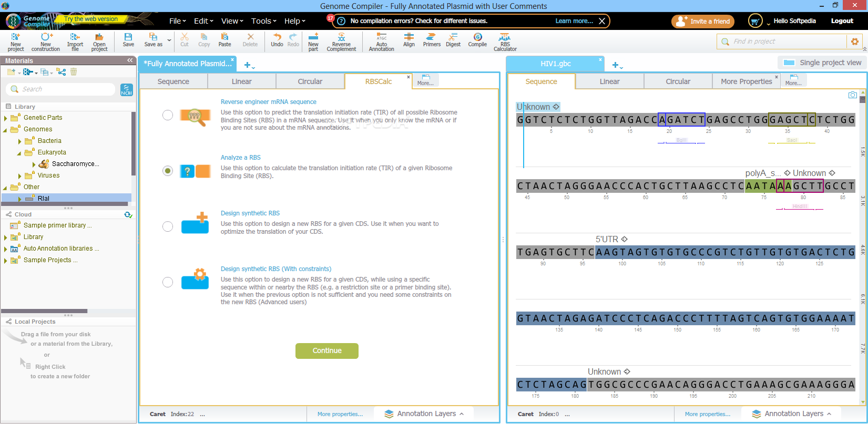Image resolution: width=868 pixels, height=424 pixels.
Task: Click the Open project icon
Action: tap(99, 42)
